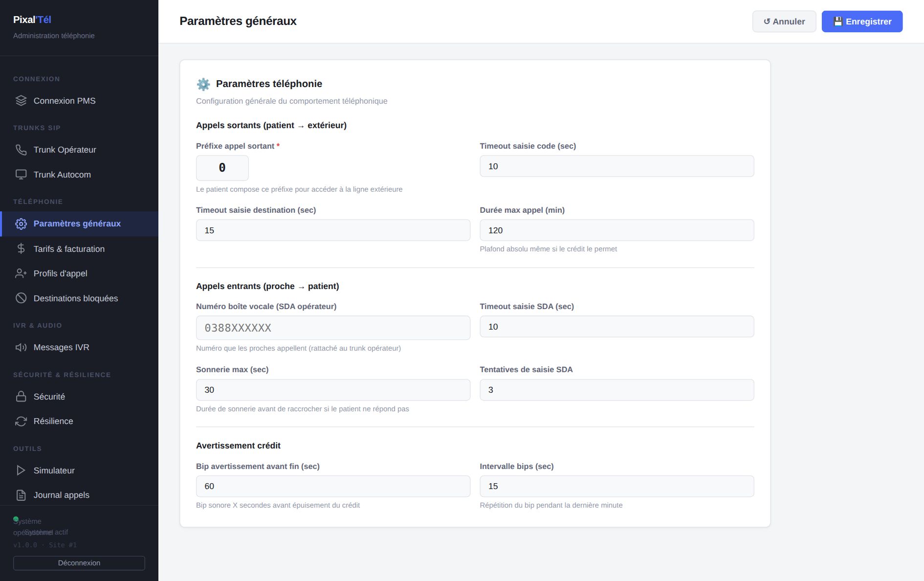This screenshot has height=581, width=924.
Task: Select Profils d'appel user-plus icon
Action: [21, 273]
